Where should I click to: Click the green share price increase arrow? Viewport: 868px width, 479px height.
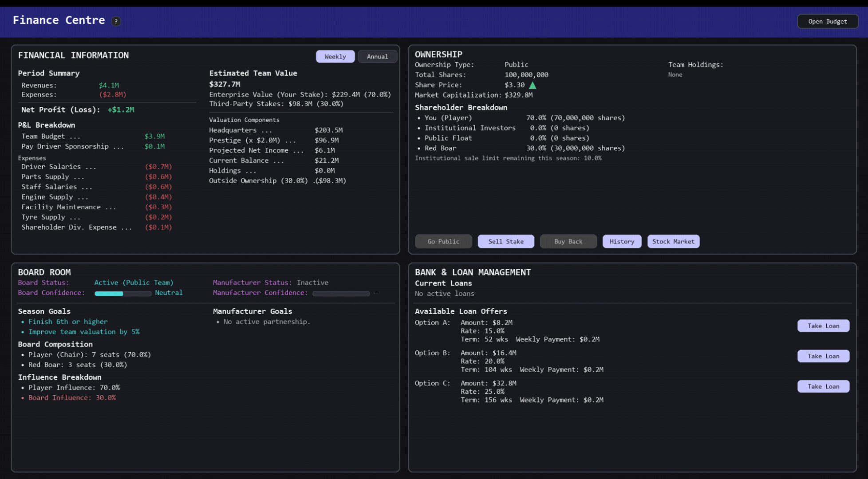533,85
